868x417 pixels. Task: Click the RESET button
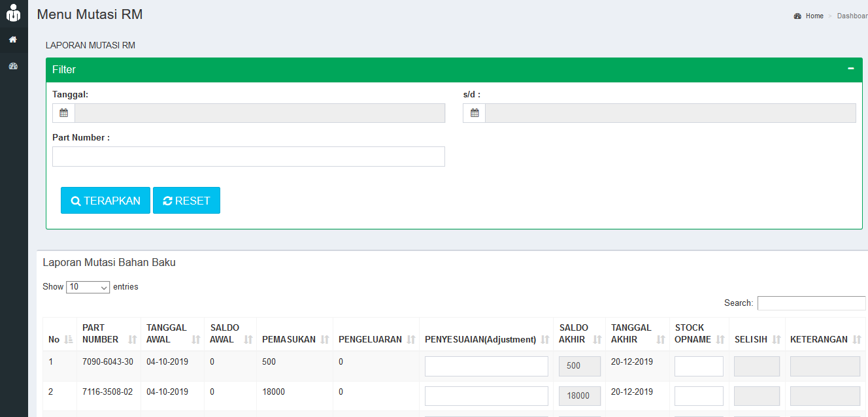coord(186,201)
